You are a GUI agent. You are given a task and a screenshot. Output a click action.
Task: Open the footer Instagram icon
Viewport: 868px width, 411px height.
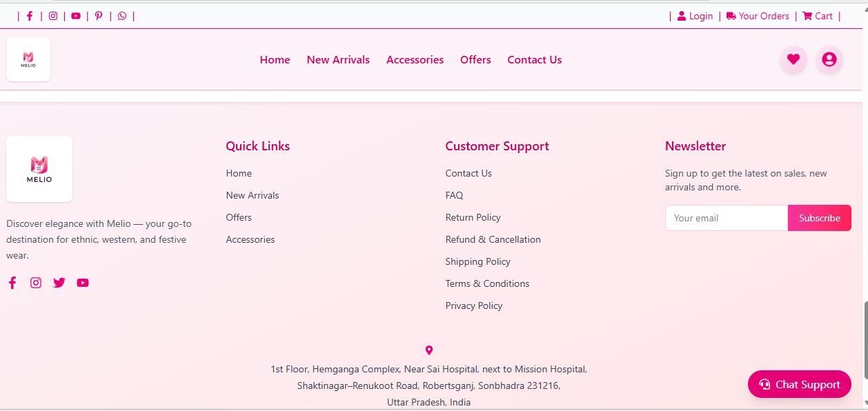click(36, 283)
